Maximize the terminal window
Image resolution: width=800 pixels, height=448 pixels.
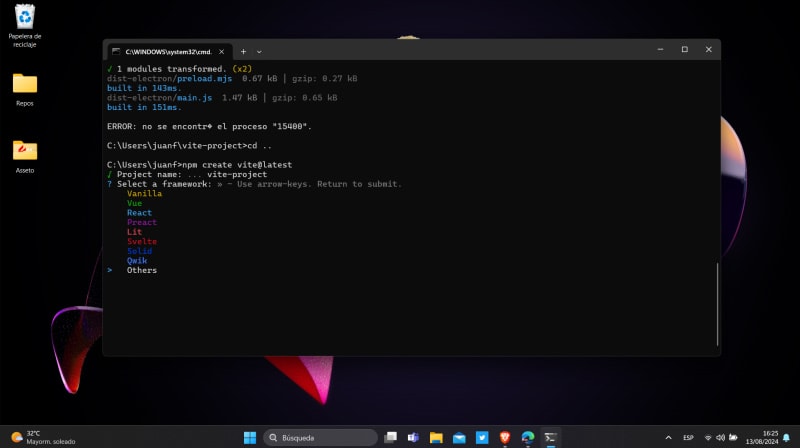pos(685,49)
